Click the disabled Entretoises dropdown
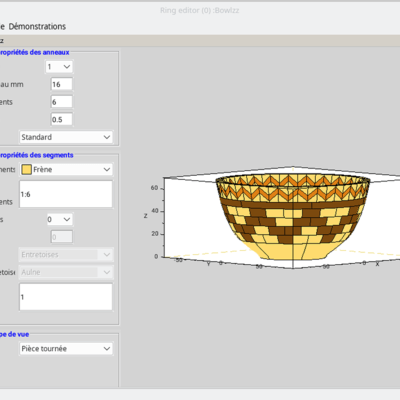 point(66,255)
